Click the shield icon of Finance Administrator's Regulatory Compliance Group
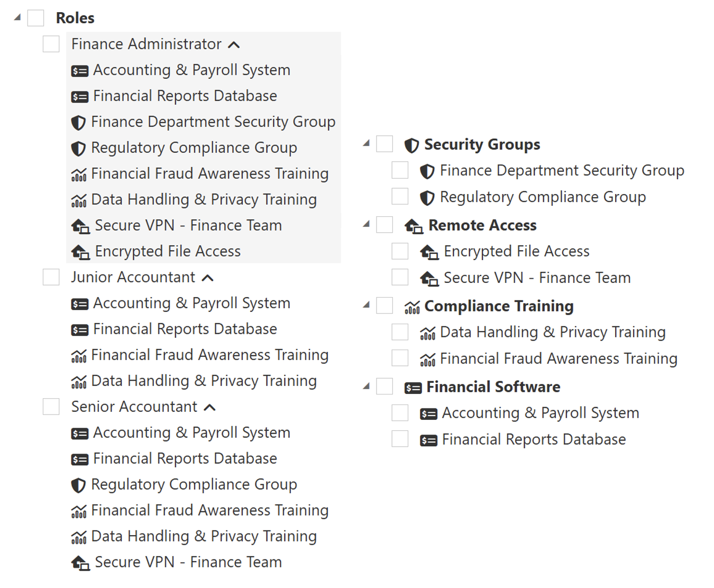 (78, 149)
